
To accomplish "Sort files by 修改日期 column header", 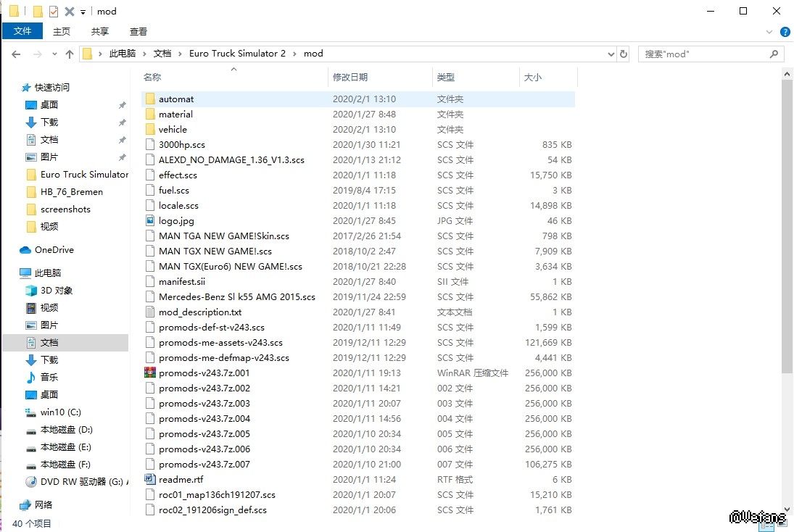I will [350, 78].
